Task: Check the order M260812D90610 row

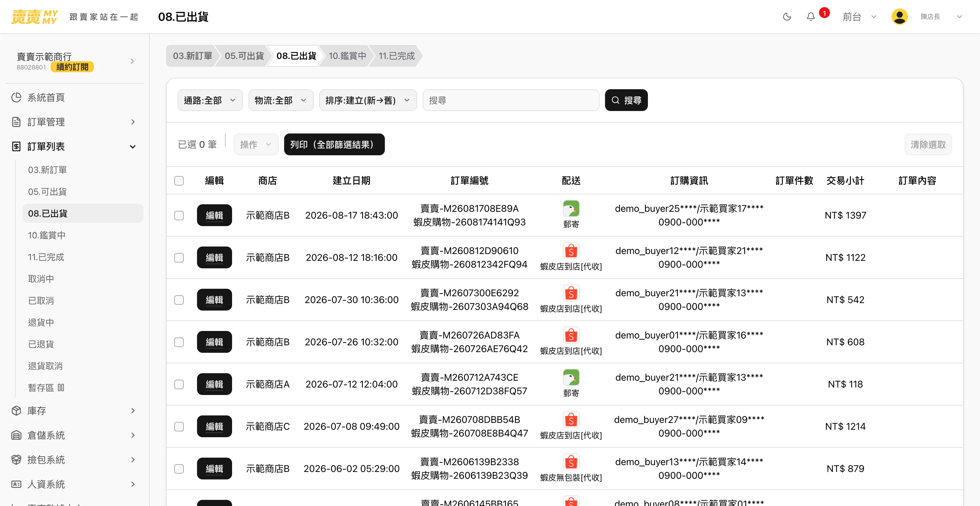Action: point(179,258)
